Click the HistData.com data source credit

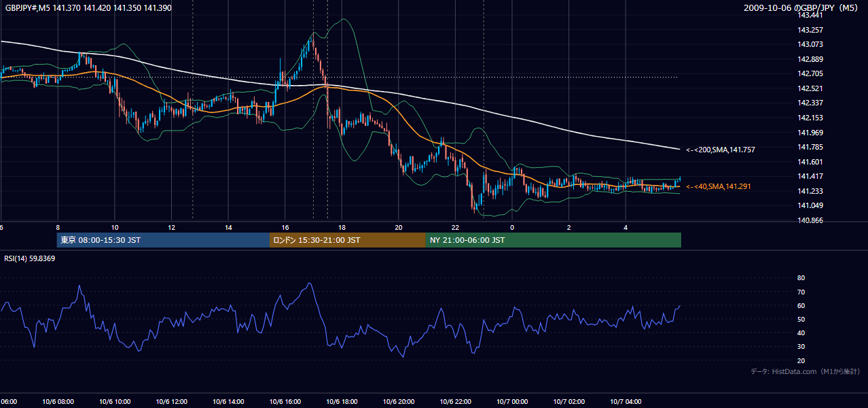(805, 371)
